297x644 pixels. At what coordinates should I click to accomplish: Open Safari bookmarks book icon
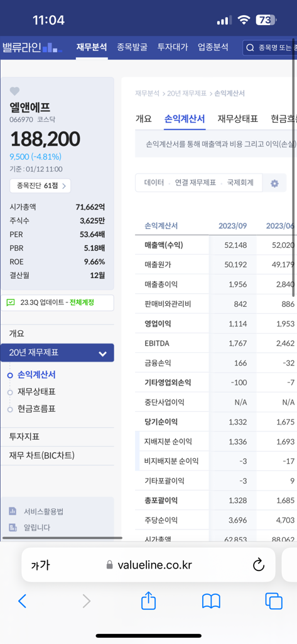click(211, 601)
